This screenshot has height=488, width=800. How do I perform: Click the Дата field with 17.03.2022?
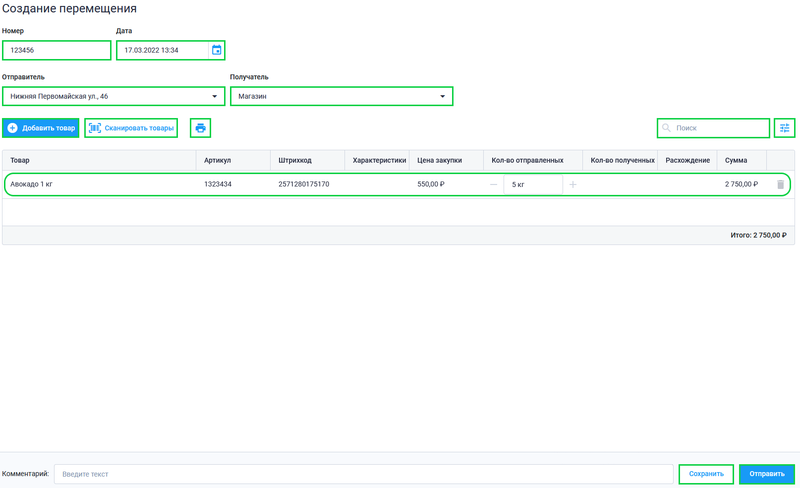(x=162, y=50)
